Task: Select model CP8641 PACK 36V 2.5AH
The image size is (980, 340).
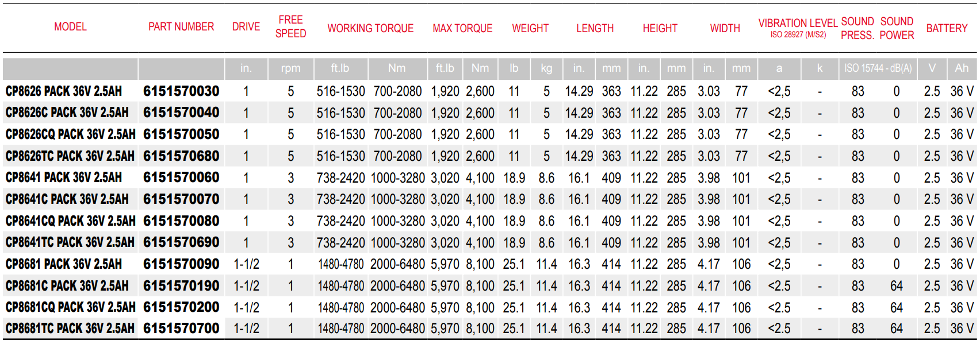Action: pyautogui.click(x=64, y=177)
